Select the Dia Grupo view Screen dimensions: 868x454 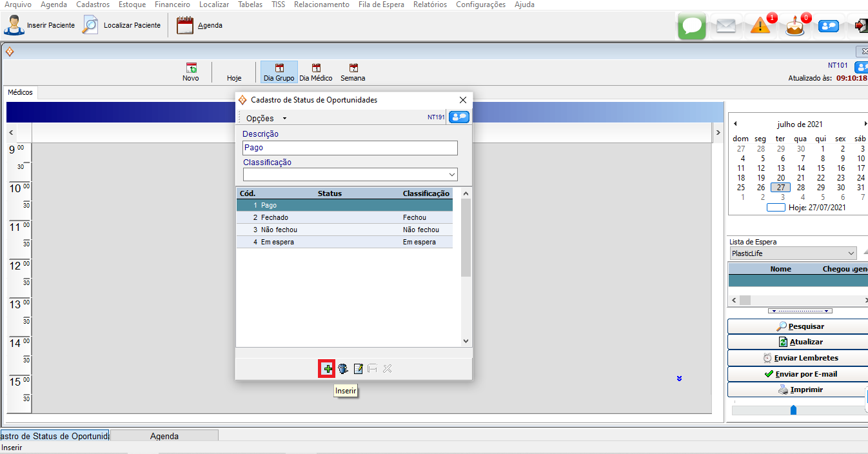(279, 72)
